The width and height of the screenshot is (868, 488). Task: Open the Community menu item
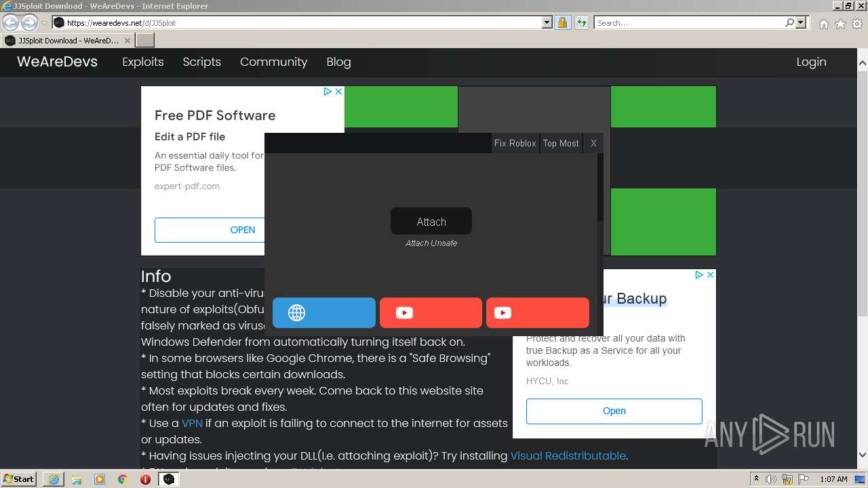[273, 62]
